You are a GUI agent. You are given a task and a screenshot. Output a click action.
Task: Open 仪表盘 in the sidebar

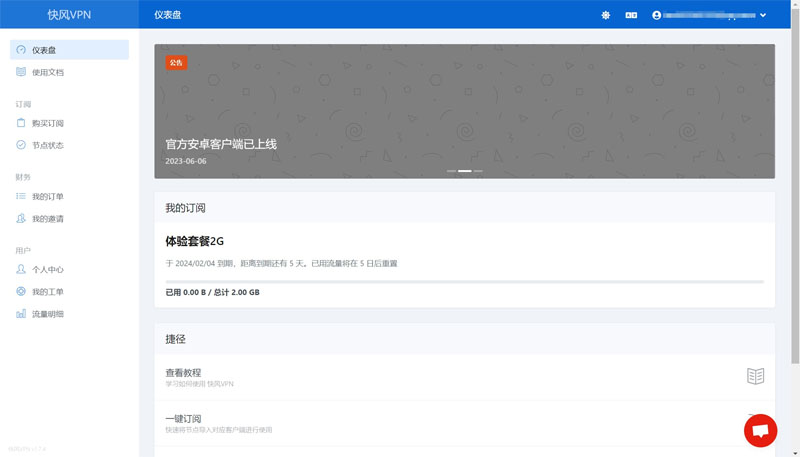pyautogui.click(x=69, y=50)
